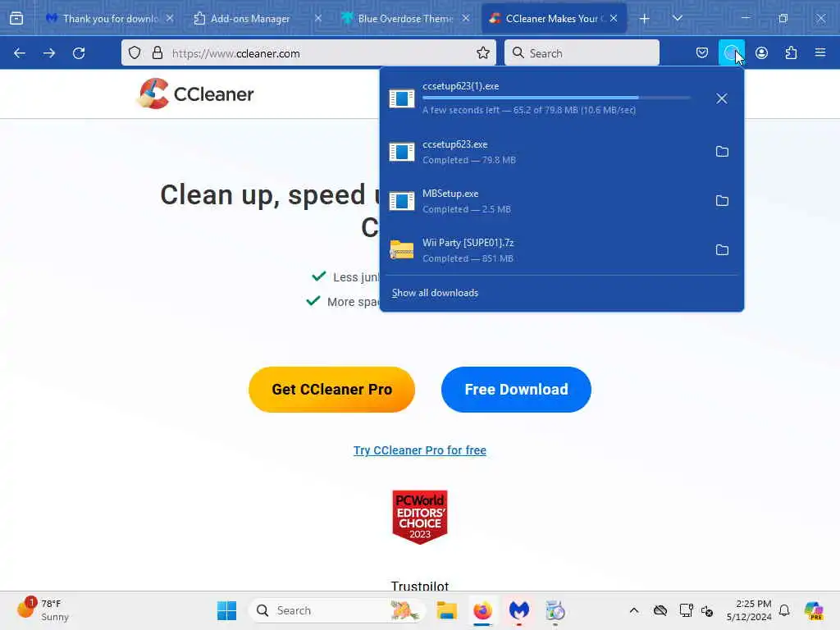Open the clock showing 2:25 PM

coord(749,610)
